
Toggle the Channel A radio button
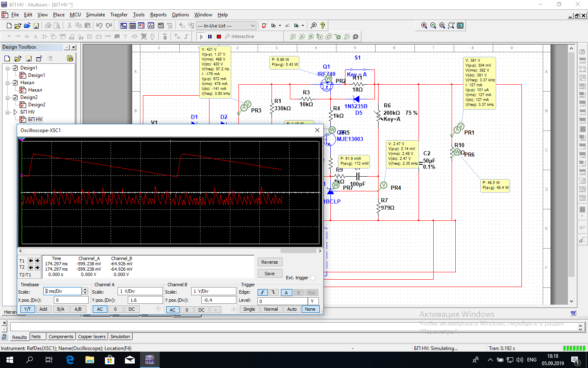pyautogui.click(x=158, y=309)
